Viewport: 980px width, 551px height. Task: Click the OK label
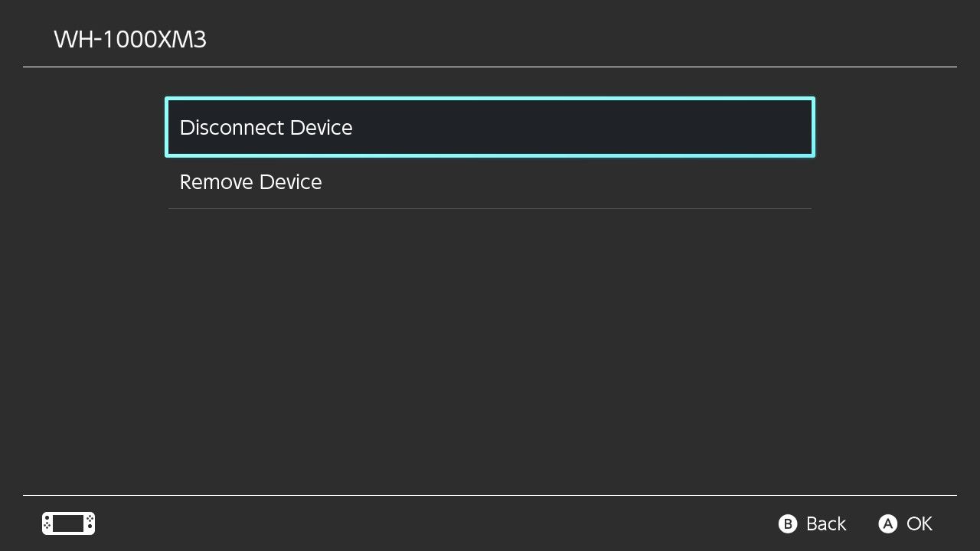pos(919,523)
